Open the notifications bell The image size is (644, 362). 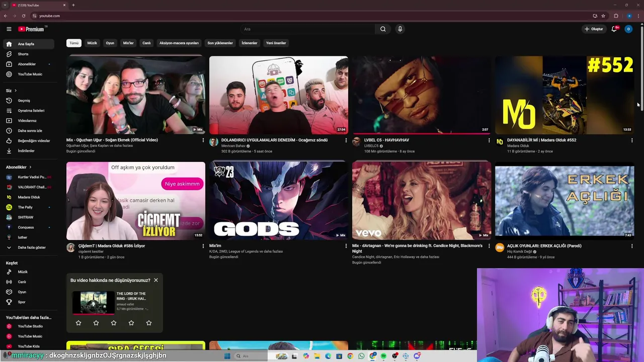(x=614, y=29)
